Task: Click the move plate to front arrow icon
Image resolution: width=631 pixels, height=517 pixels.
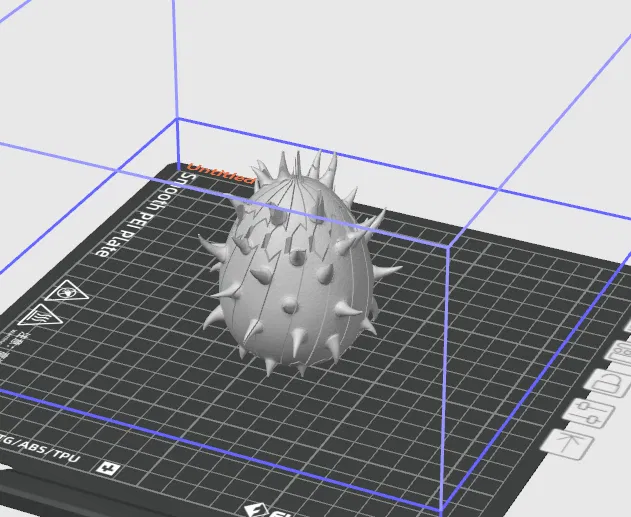Action: [x=567, y=444]
